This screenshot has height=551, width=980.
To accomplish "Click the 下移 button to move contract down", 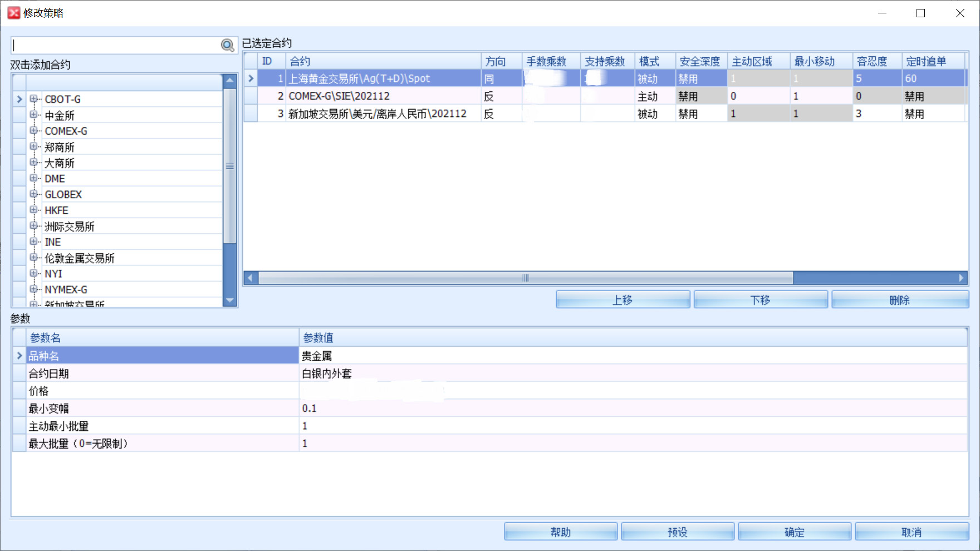I will pos(760,299).
